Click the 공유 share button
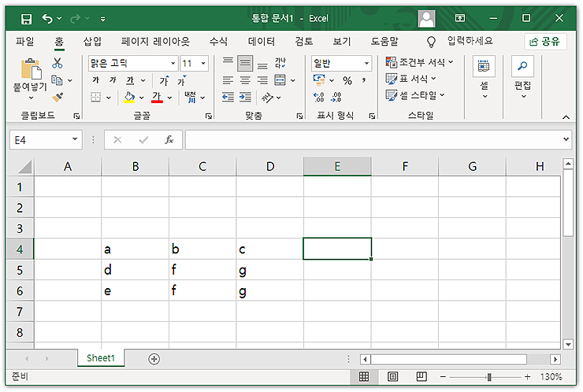This screenshot has height=392, width=583. click(545, 42)
